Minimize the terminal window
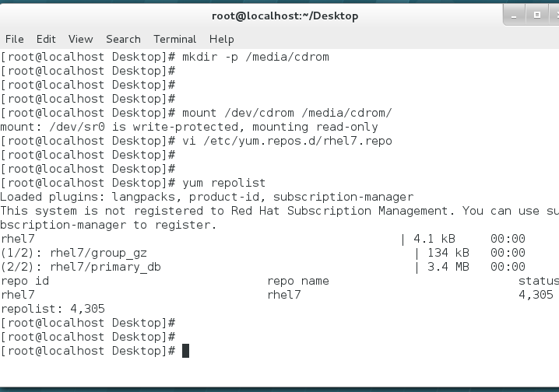This screenshot has width=559, height=392. (515, 14)
